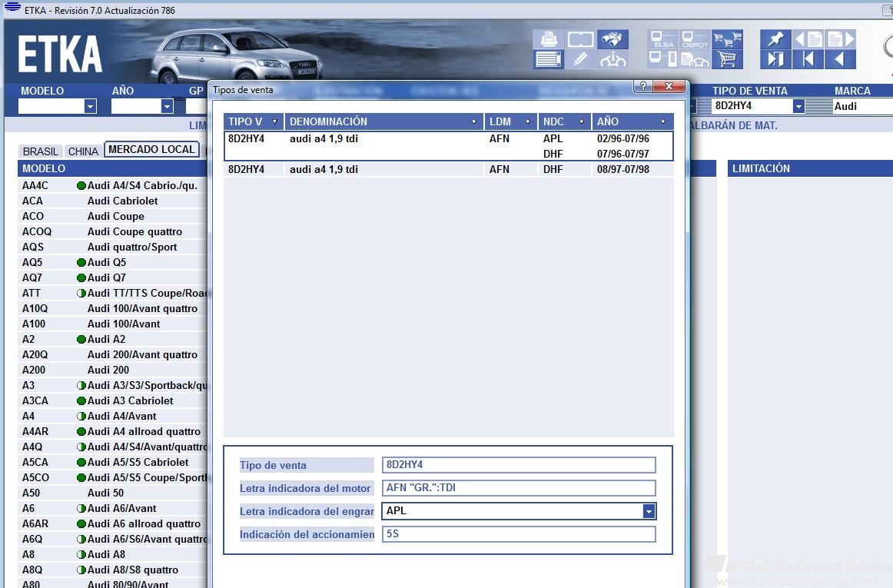Select the AQ5 Audi Q5 model
Viewport: 893px width, 588px height.
pyautogui.click(x=114, y=262)
